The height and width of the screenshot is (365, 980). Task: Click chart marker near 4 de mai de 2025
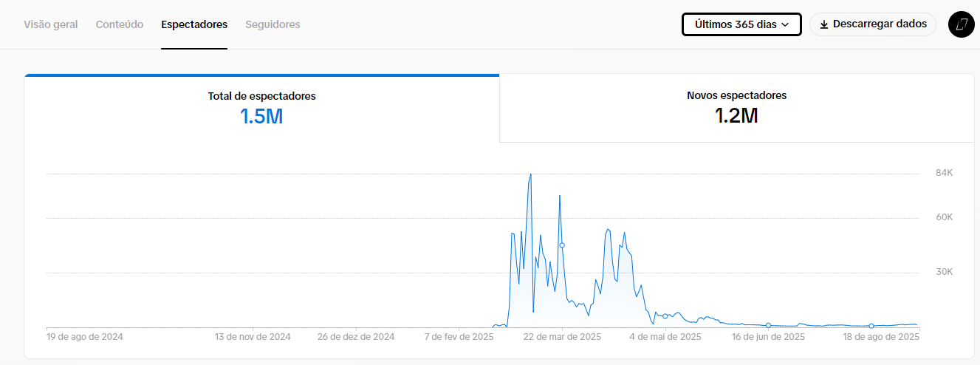click(x=665, y=316)
